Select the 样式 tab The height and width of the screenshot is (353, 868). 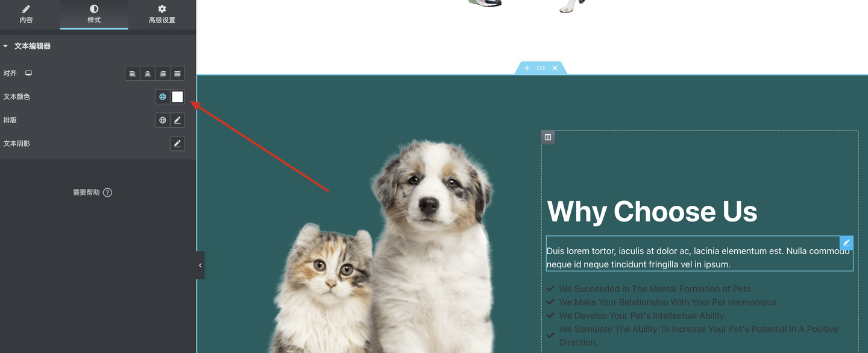[94, 14]
